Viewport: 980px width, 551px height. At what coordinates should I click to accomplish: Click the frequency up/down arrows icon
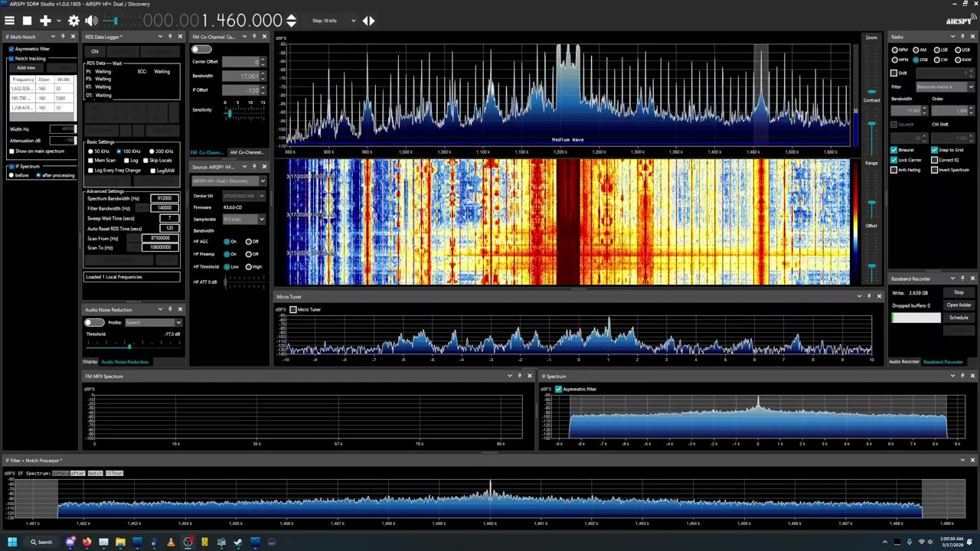(x=291, y=21)
